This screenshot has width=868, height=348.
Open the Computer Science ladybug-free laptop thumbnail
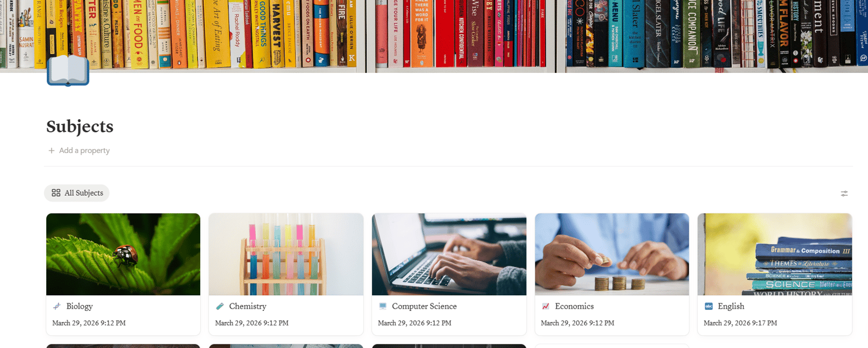click(449, 254)
